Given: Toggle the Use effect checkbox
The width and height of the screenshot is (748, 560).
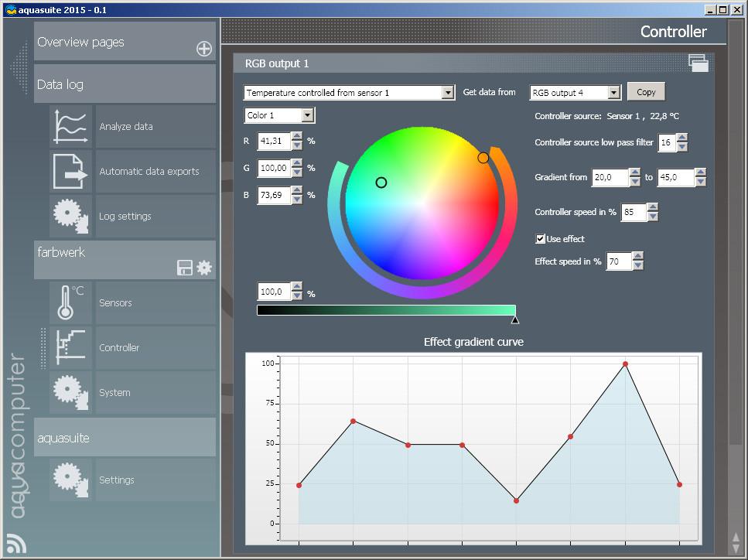Looking at the screenshot, I should pos(541,239).
